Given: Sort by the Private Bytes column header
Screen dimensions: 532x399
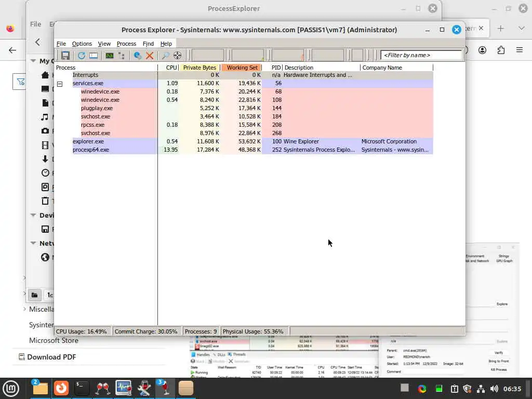Looking at the screenshot, I should 199,68.
